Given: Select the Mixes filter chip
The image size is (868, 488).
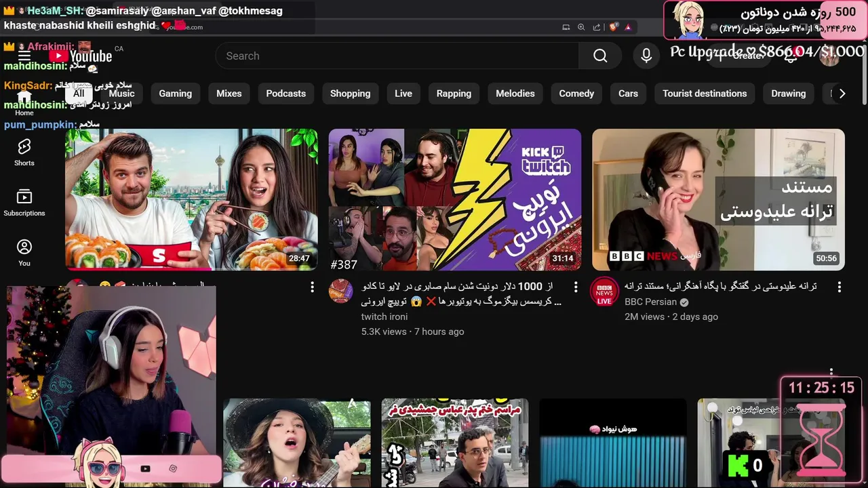Looking at the screenshot, I should [x=229, y=94].
